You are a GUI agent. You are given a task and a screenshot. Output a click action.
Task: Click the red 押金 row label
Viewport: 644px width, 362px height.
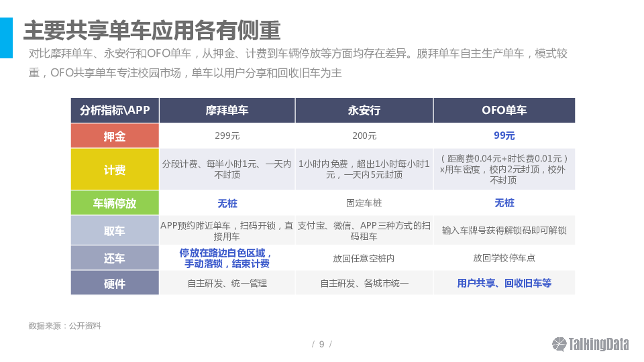(x=115, y=136)
